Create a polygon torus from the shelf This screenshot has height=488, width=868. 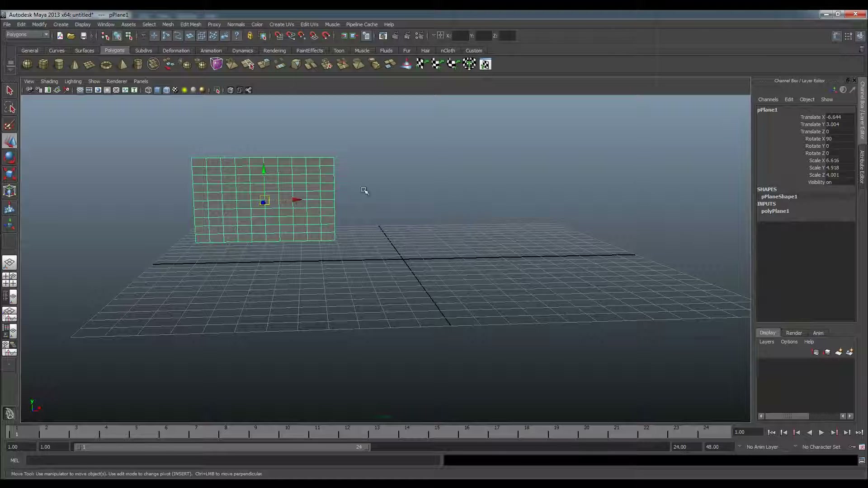(106, 65)
